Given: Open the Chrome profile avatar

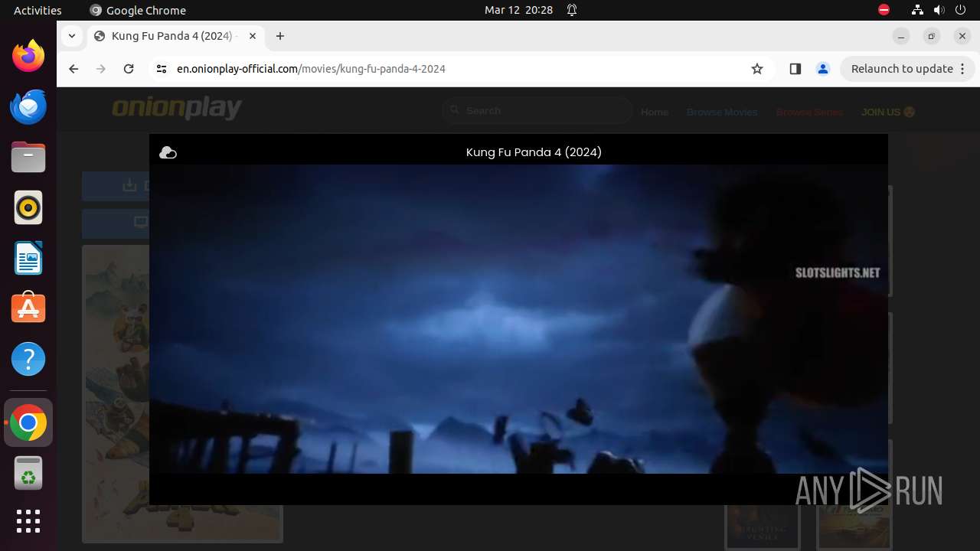Looking at the screenshot, I should (823, 69).
